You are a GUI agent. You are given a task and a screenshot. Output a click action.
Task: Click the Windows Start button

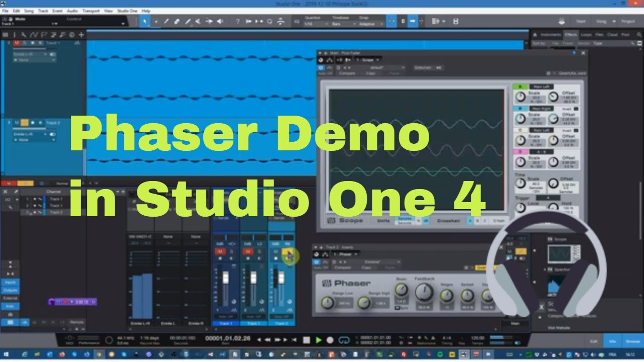[6, 354]
